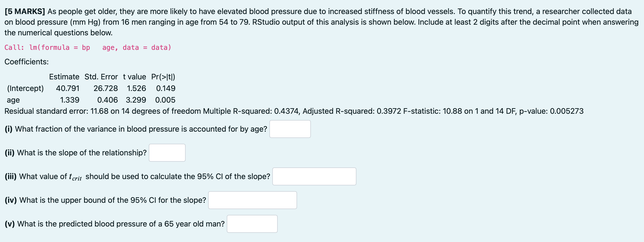Click the predicted blood pressure input (v)
This screenshot has height=242, width=644.
pos(252,224)
